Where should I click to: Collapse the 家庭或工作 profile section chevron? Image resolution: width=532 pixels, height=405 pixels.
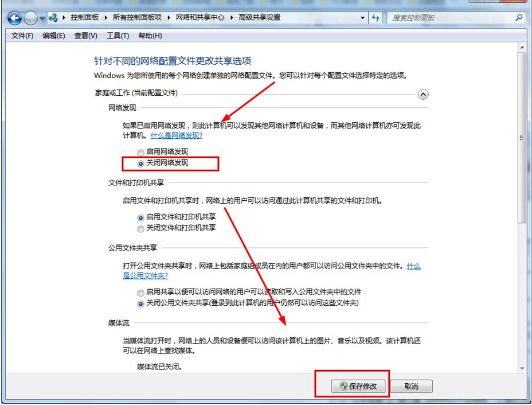click(423, 94)
